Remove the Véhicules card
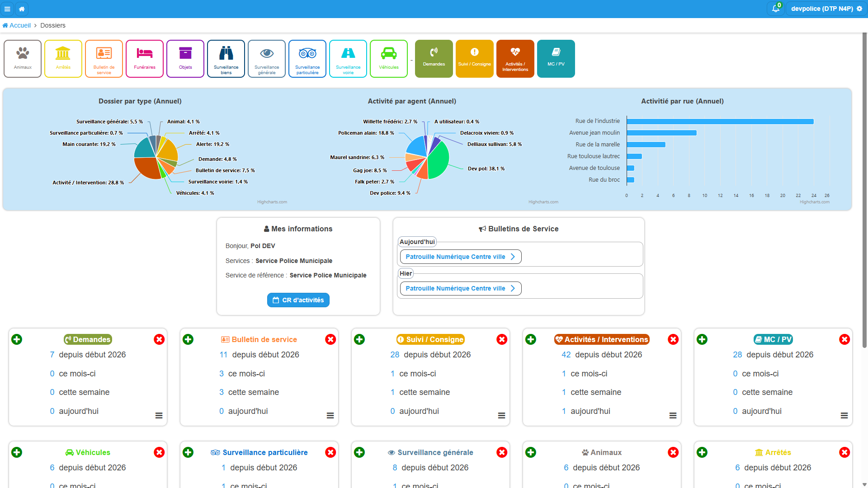The image size is (868, 488). [x=159, y=452]
